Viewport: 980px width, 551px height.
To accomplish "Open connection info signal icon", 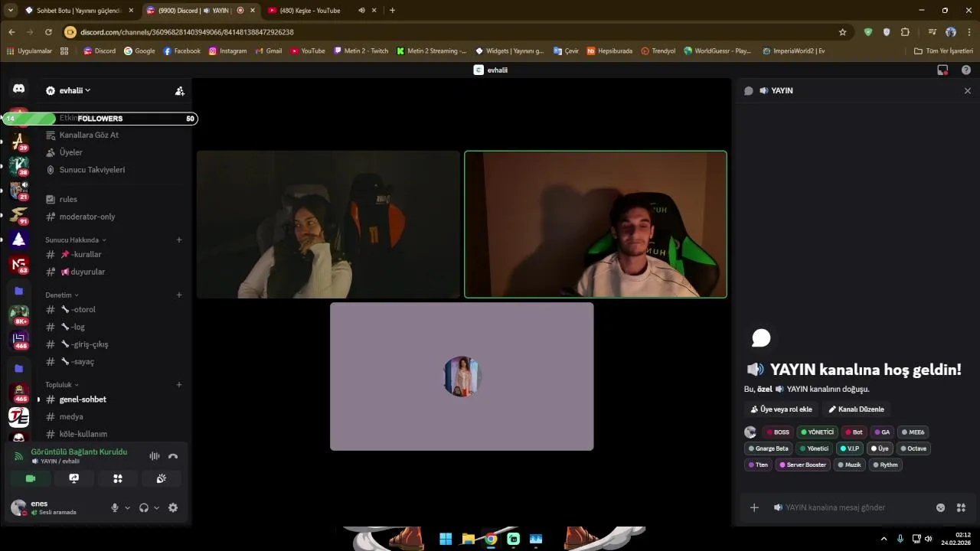I will (19, 456).
